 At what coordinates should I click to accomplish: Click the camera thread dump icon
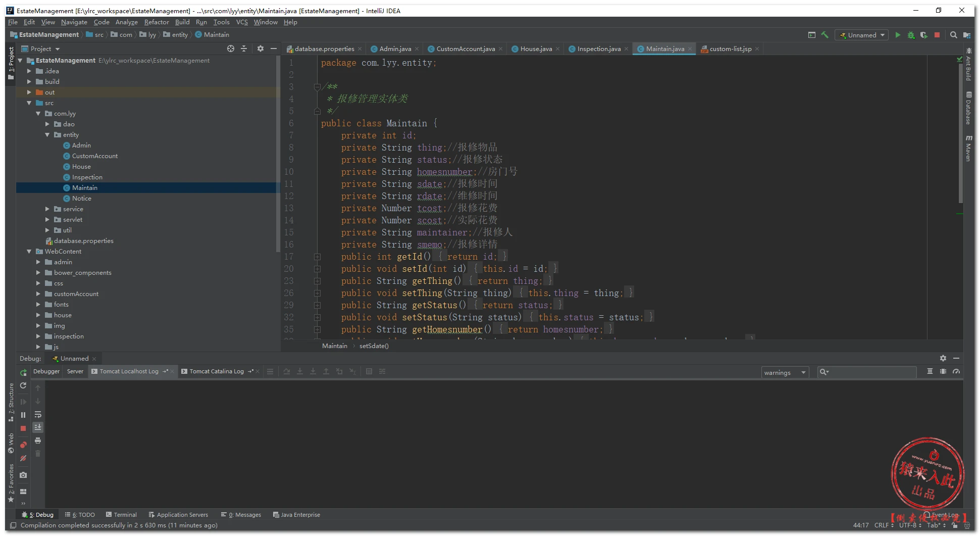(23, 475)
